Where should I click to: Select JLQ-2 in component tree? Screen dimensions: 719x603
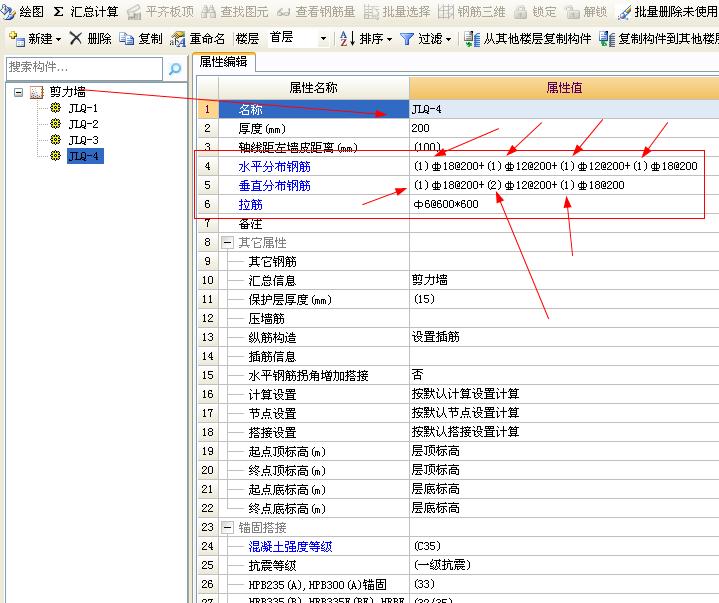click(83, 124)
